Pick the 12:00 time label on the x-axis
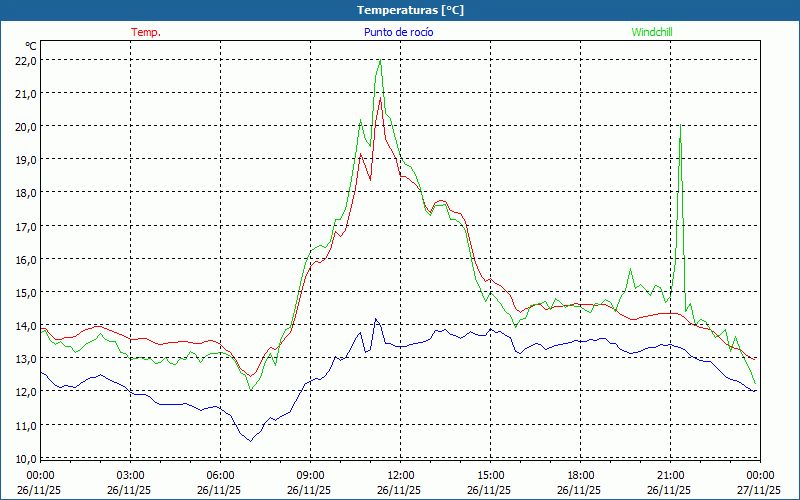Screen dimensions: 800x500 pos(400,475)
